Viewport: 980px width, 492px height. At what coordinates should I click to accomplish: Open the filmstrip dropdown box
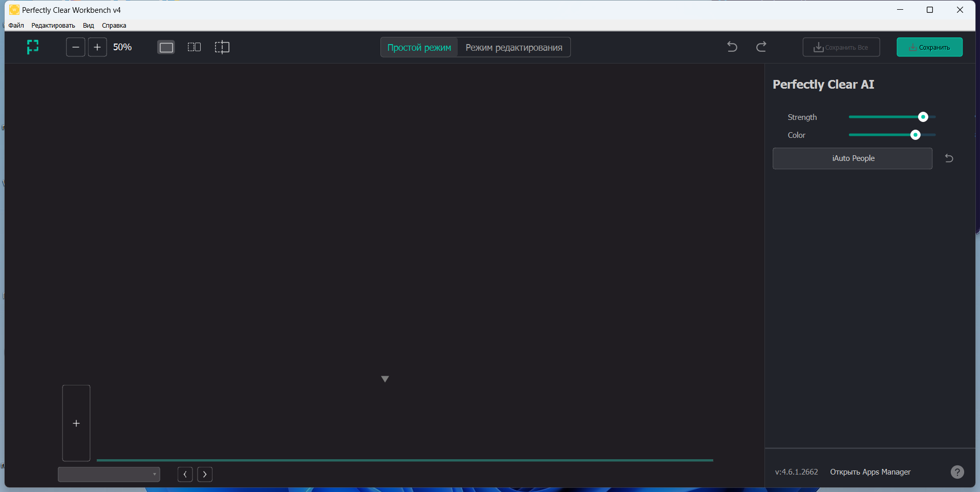pyautogui.click(x=109, y=475)
